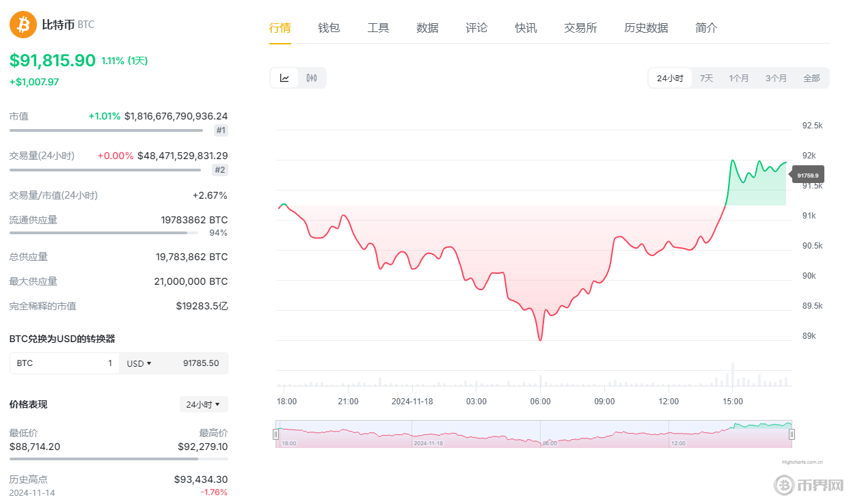Click the Bitcoin logo icon
Viewport: 851px width, 504px height.
(23, 25)
